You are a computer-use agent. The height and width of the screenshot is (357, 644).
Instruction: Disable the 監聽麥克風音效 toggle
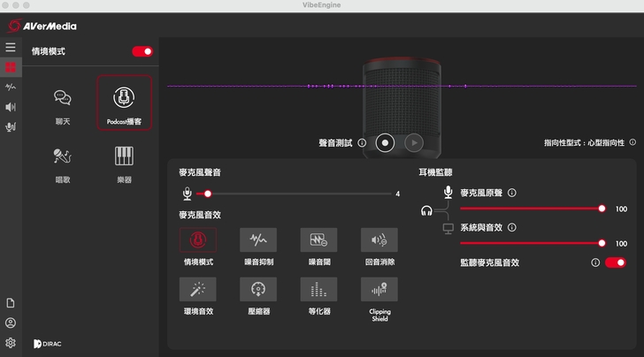click(616, 262)
